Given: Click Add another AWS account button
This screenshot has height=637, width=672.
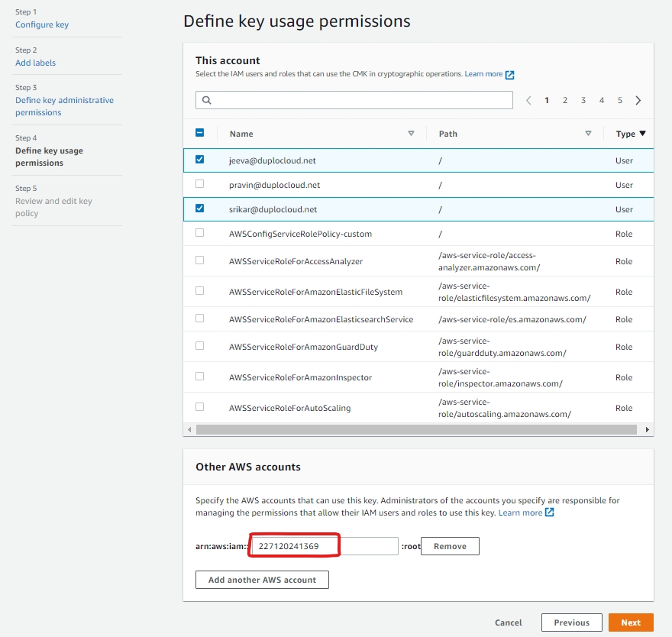Looking at the screenshot, I should coord(262,580).
